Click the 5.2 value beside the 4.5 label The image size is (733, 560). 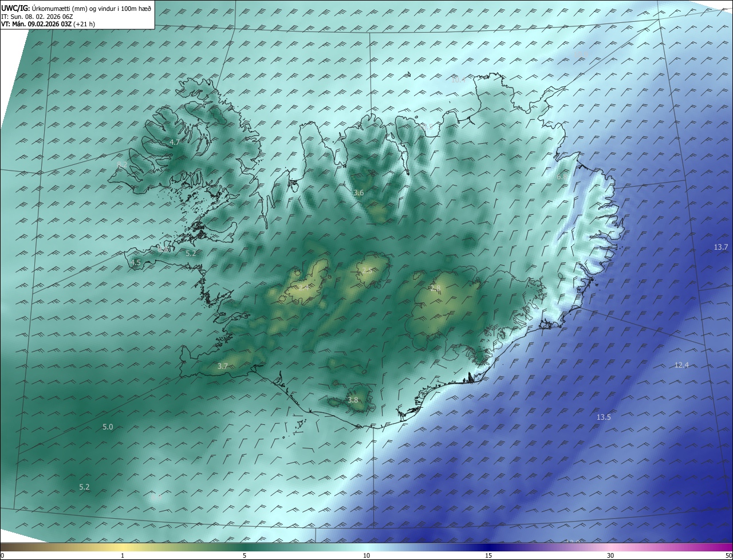pos(191,253)
